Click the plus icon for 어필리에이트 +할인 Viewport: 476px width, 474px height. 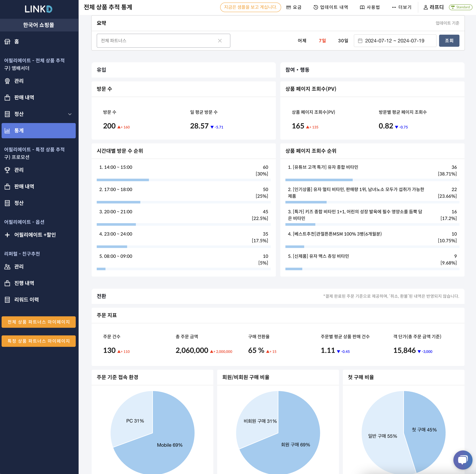[7, 235]
